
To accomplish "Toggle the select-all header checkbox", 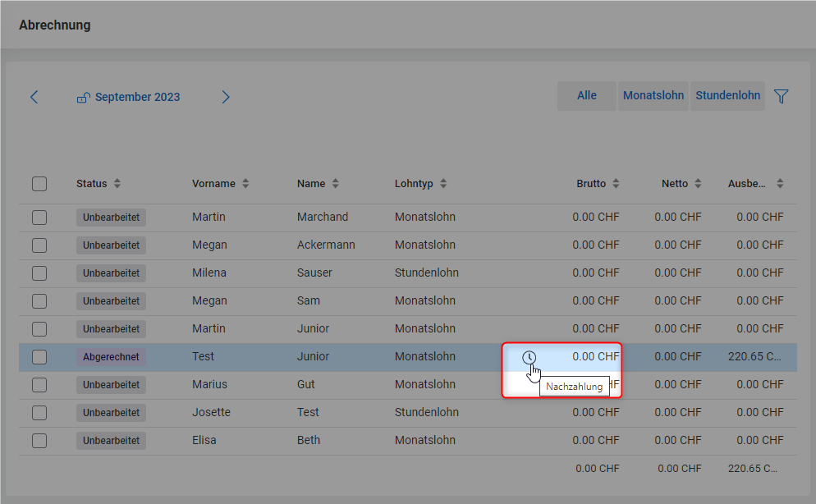I will tap(39, 184).
